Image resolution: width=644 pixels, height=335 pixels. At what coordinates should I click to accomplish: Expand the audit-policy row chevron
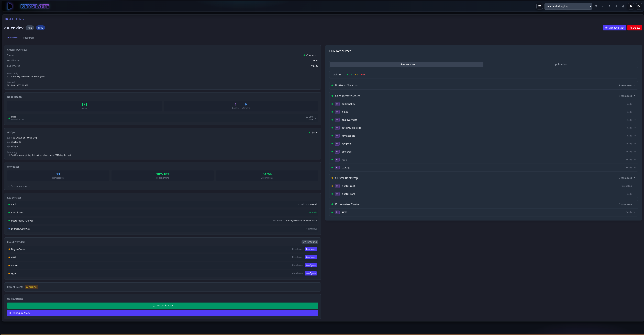point(635,104)
